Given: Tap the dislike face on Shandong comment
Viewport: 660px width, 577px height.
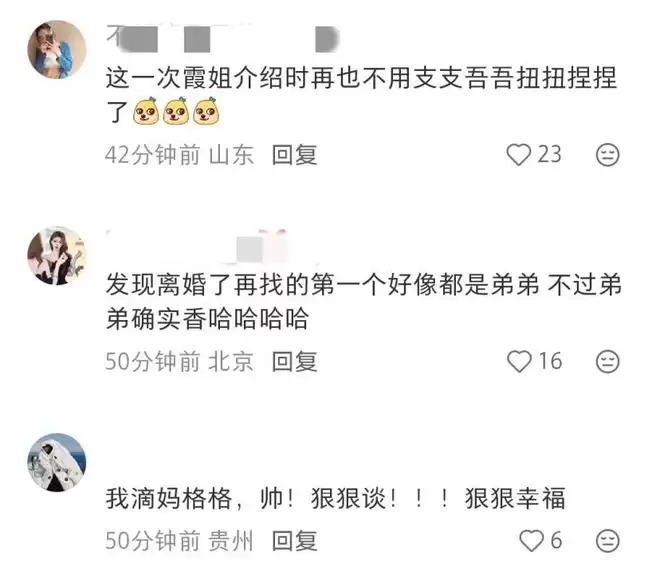Looking at the screenshot, I should point(607,154).
